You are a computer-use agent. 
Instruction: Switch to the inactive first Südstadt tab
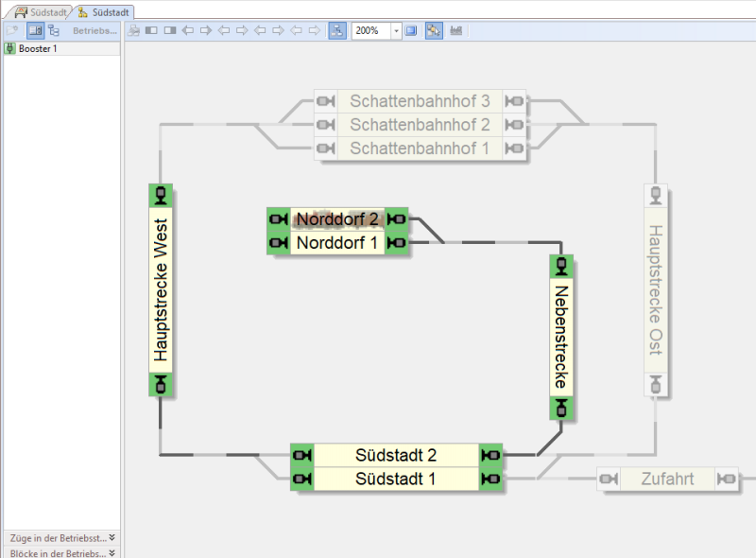(41, 12)
